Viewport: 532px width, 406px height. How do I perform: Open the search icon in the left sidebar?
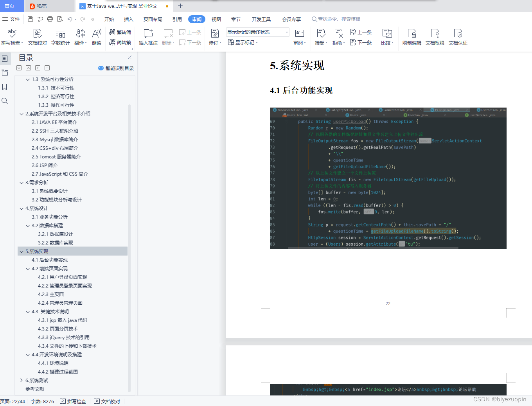click(x=5, y=101)
